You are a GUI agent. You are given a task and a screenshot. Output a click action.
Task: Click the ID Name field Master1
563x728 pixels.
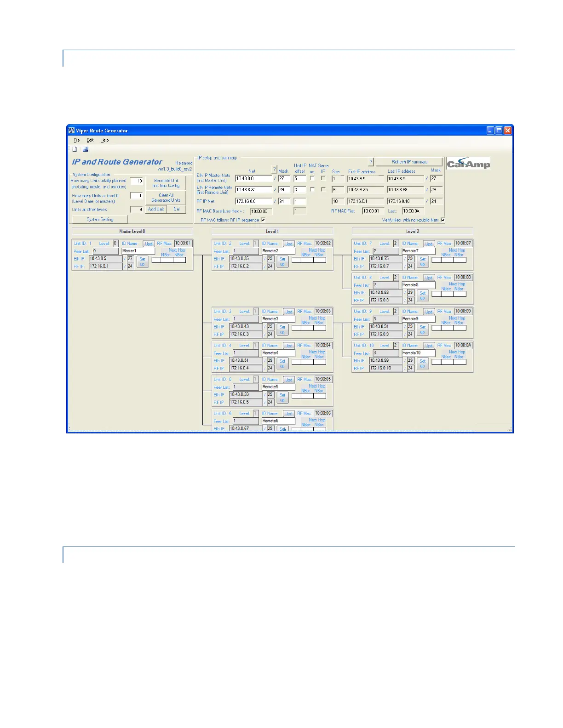(138, 251)
